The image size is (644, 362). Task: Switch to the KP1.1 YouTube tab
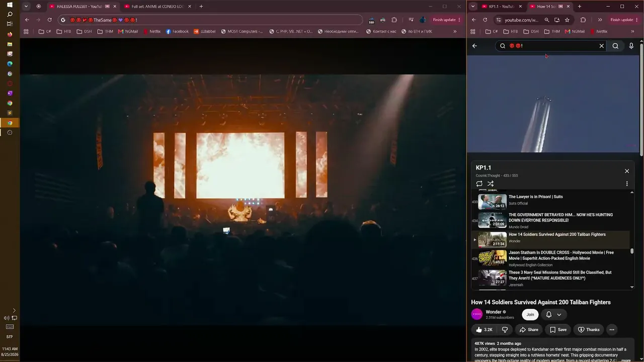click(x=501, y=7)
